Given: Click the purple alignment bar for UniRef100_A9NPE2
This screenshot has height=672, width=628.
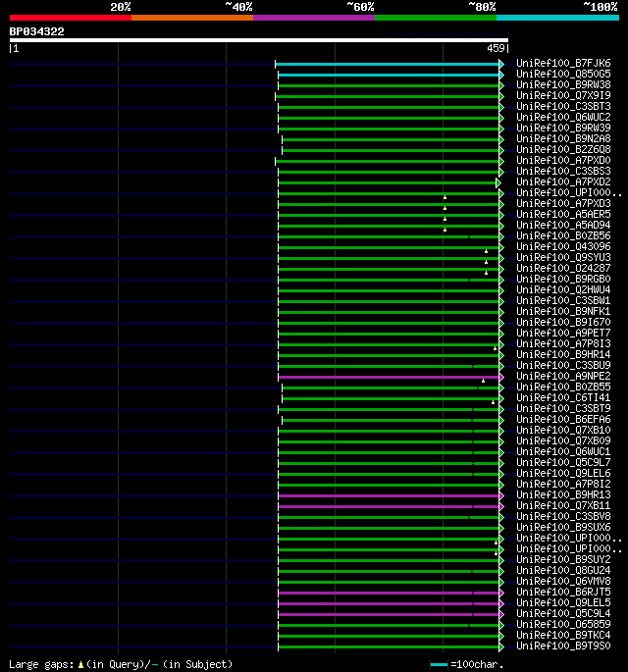Looking at the screenshot, I should [x=389, y=377].
